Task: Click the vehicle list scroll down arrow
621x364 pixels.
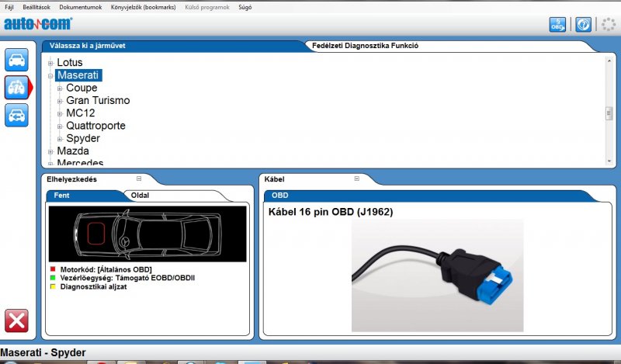Action: point(609,161)
